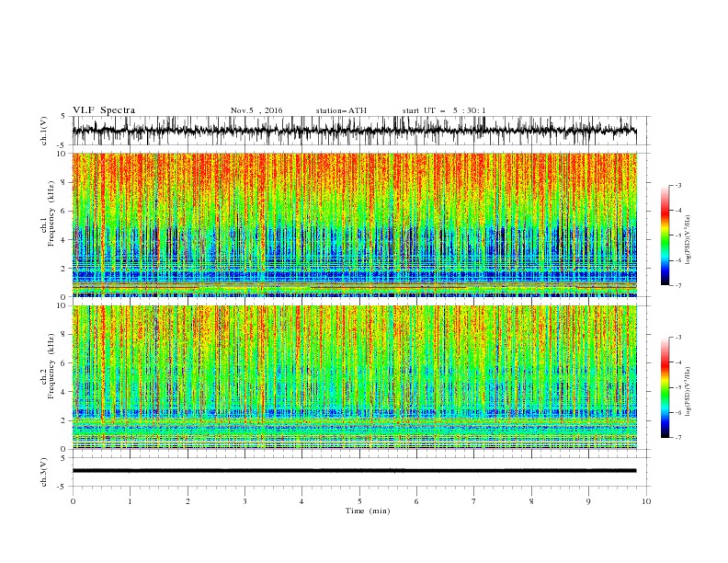Click the ch.1 voltage waveform trace
Image resolution: width=728 pixels, height=563 pixels.
click(x=355, y=131)
